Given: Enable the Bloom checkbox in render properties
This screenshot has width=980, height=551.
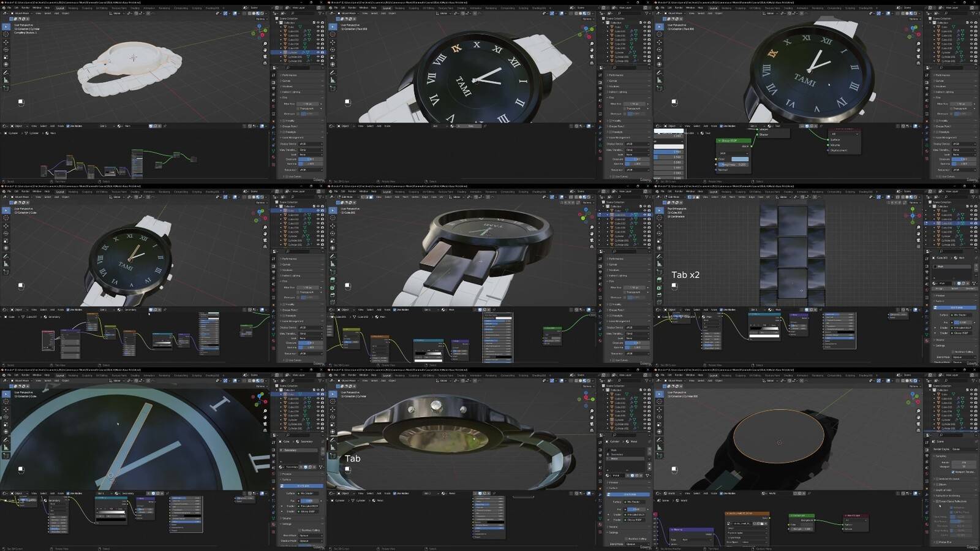Looking at the screenshot, I should (x=937, y=484).
